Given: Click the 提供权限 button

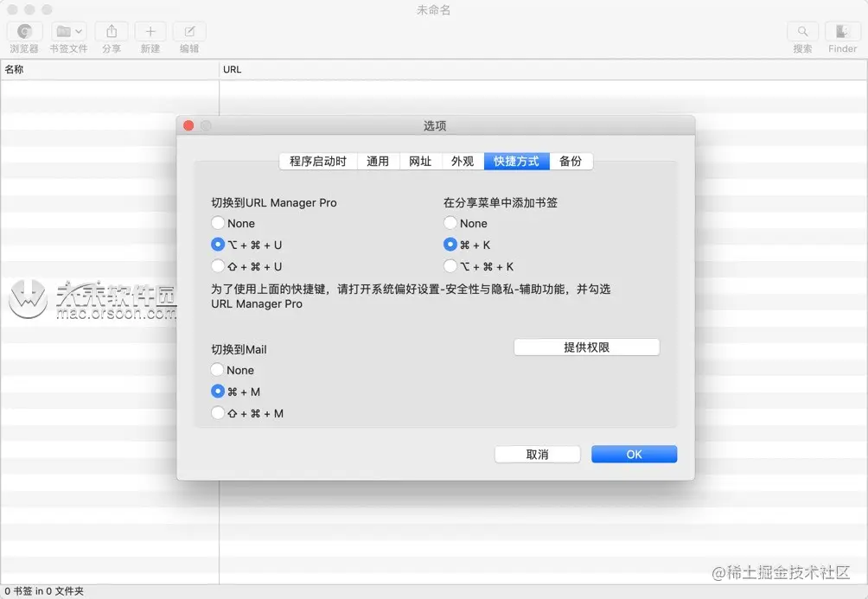Looking at the screenshot, I should [x=586, y=347].
